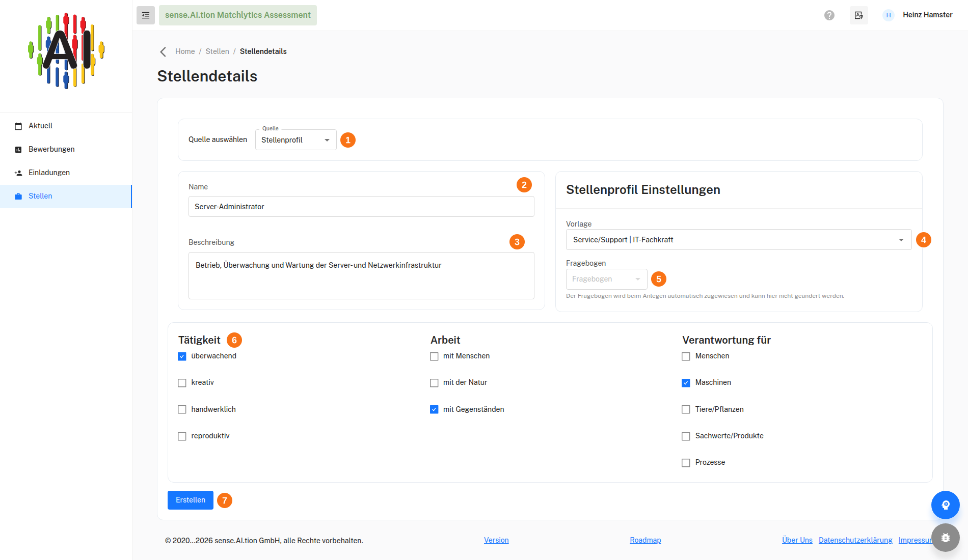Toggle the sidebar menu icon
The image size is (968, 560).
pos(146,15)
